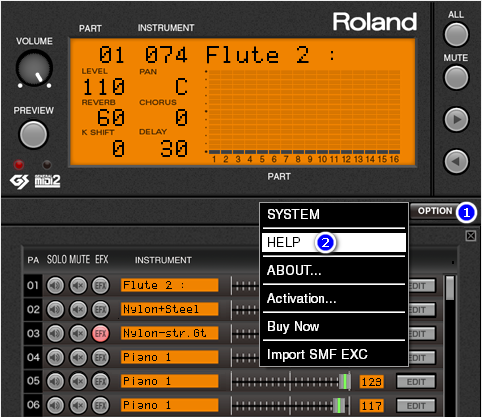Click the General MIDI 2 logo
Screen dimensions: 482x417
[x=47, y=181]
